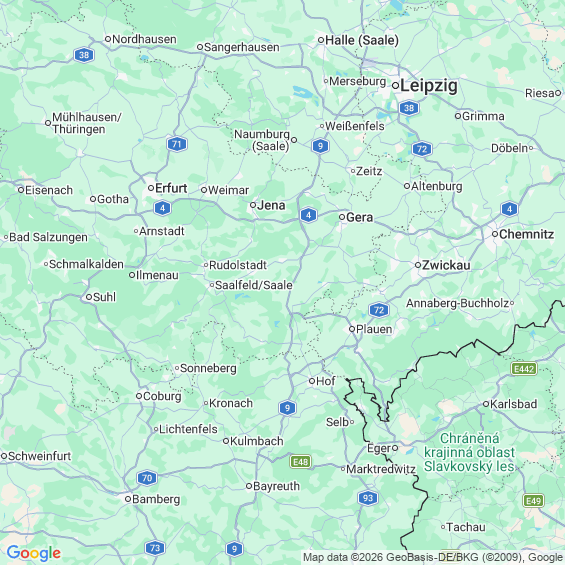Select the A93 highway shield
This screenshot has height=565, width=565.
coord(368,498)
